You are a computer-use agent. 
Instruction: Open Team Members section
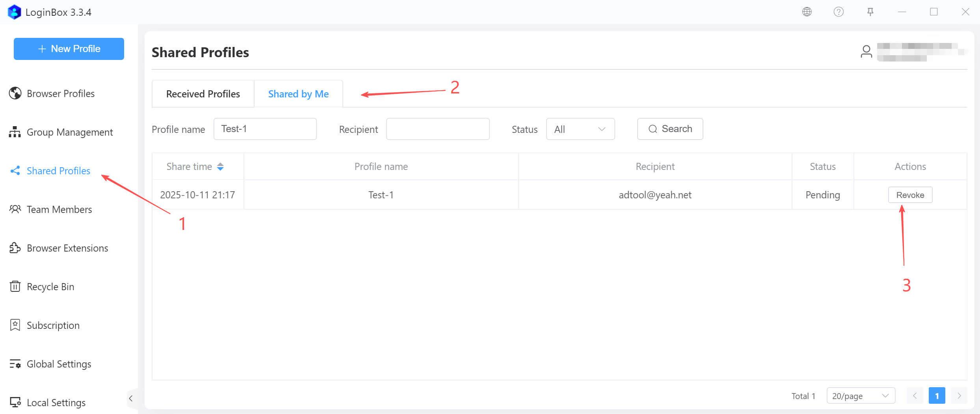(59, 209)
